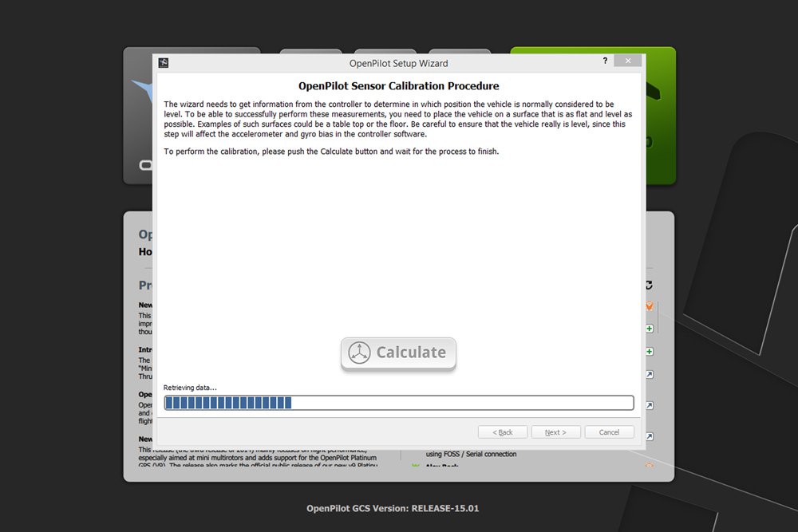Click the OpenPilot app icon in the wizard title bar

(164, 63)
